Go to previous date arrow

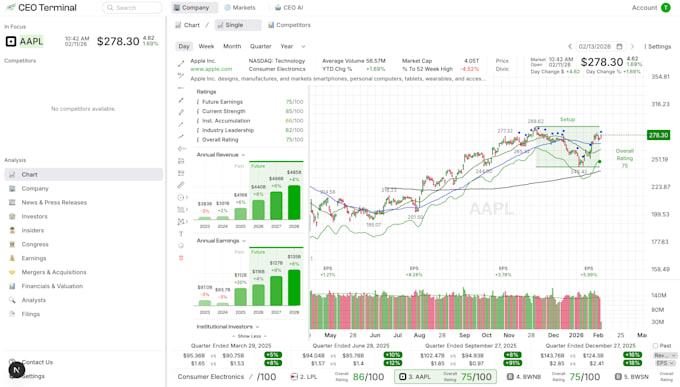point(570,46)
